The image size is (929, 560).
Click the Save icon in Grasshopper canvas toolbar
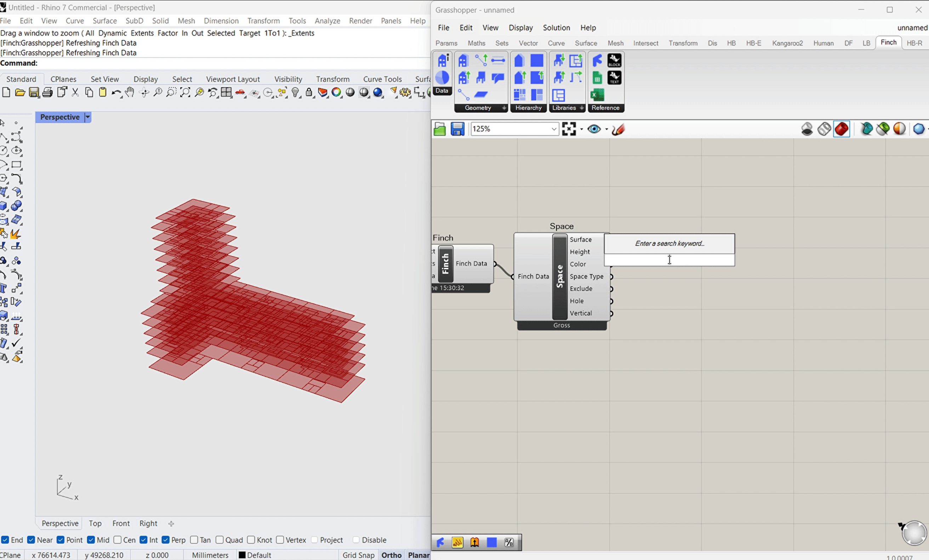tap(457, 129)
